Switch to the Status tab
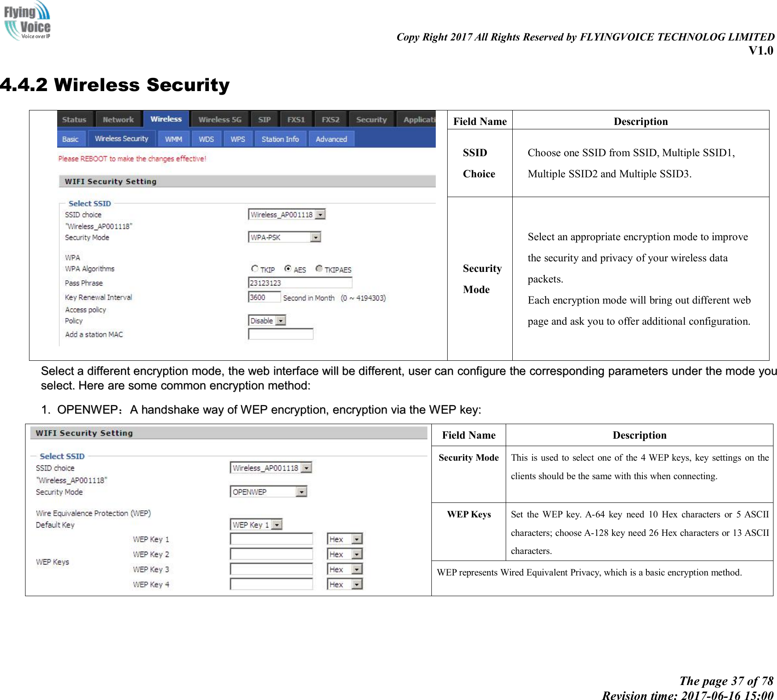Viewport: 777px width, 700px height. 74,119
